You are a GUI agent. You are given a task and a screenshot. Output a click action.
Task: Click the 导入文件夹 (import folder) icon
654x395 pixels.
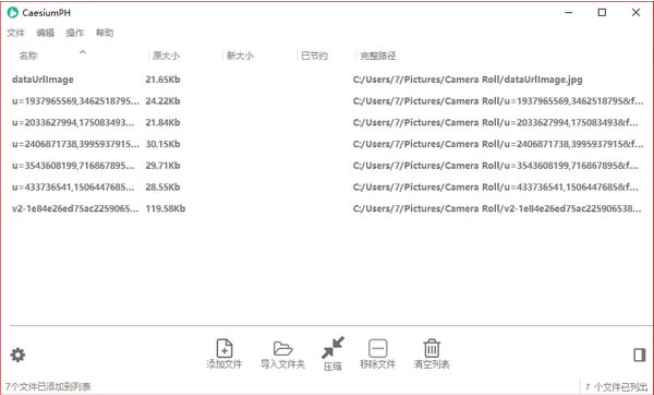coord(283,348)
